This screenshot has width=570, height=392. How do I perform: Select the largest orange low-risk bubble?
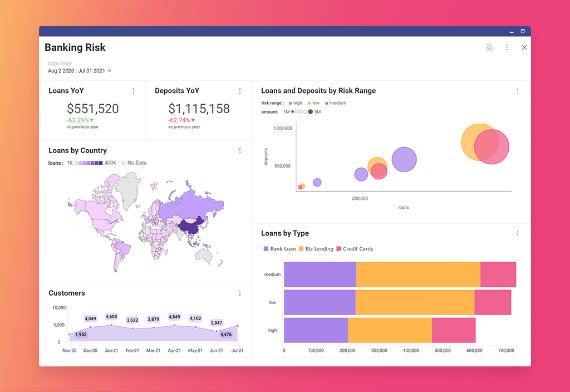pyautogui.click(x=469, y=142)
